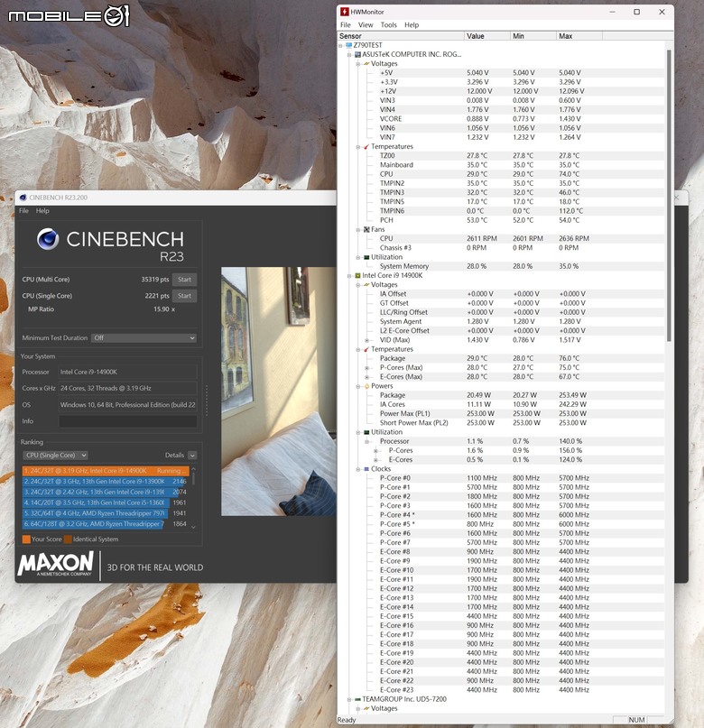Viewport: 704px width, 728px height.
Task: Click the HWMonitor vertical scrollbar thumb
Action: click(x=669, y=195)
